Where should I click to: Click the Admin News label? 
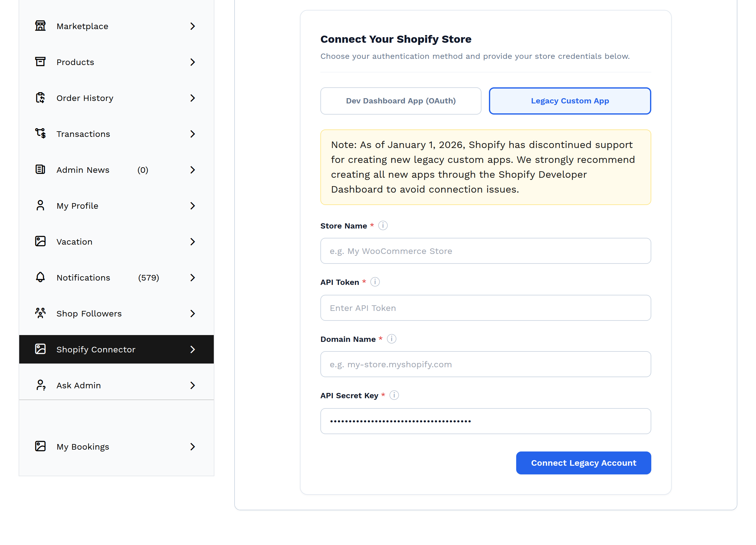click(83, 170)
